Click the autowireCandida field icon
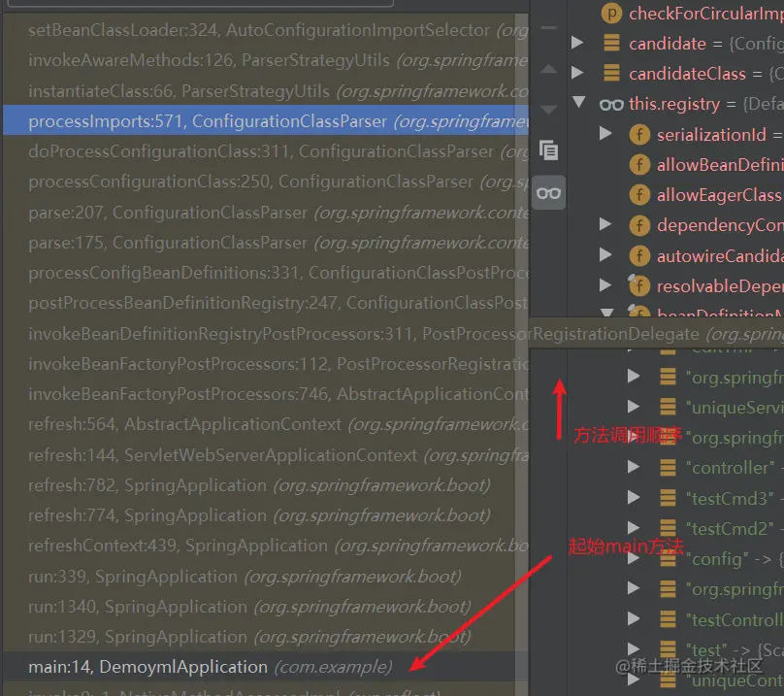This screenshot has height=696, width=784. [x=639, y=256]
